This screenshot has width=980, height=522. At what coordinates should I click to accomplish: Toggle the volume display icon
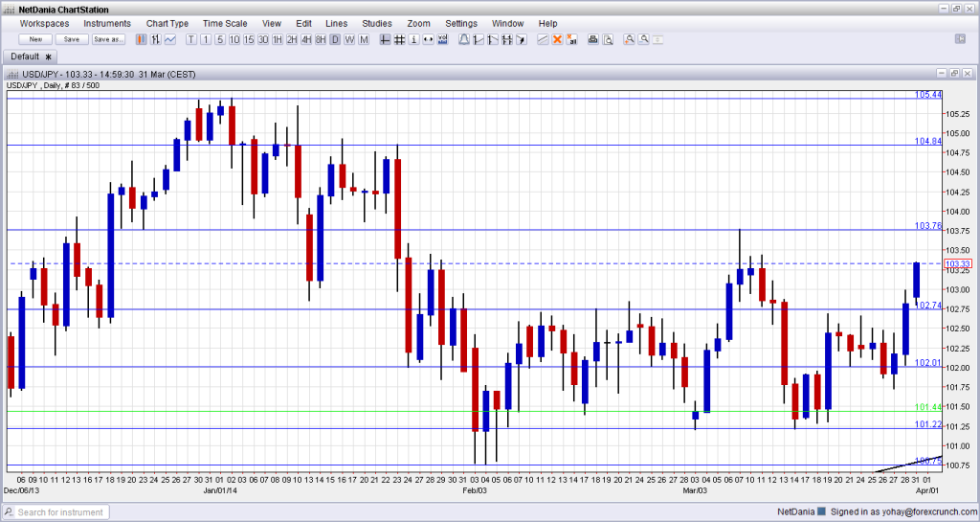tap(442, 39)
